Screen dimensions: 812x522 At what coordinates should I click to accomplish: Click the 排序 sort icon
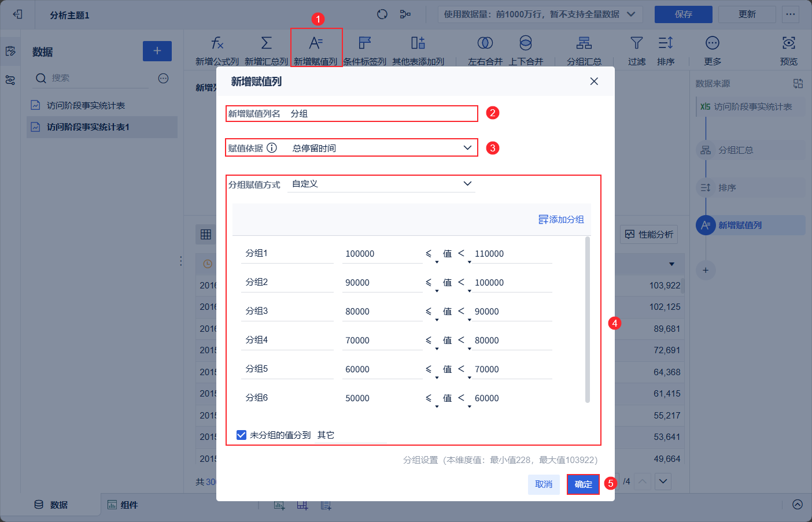[x=666, y=43]
